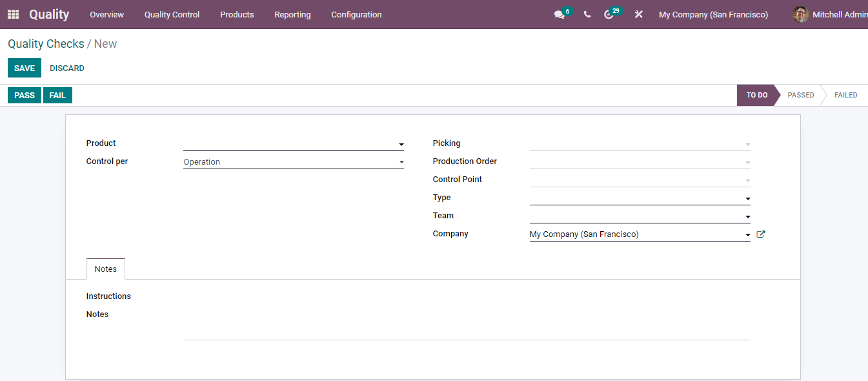Open the phone call softphone icon
Viewport: 868px width, 381px height.
coord(587,14)
